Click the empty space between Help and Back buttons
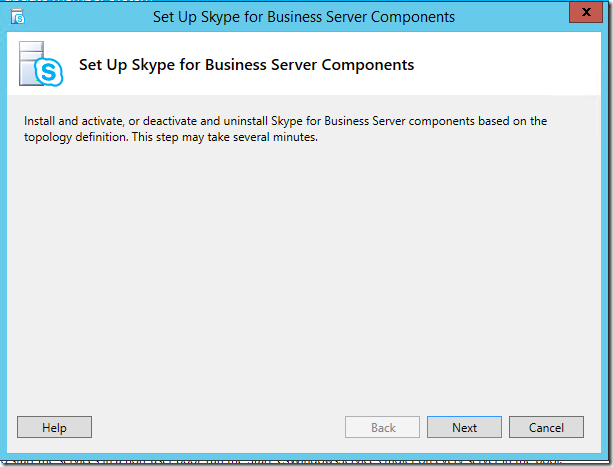613x467 pixels. (218, 427)
